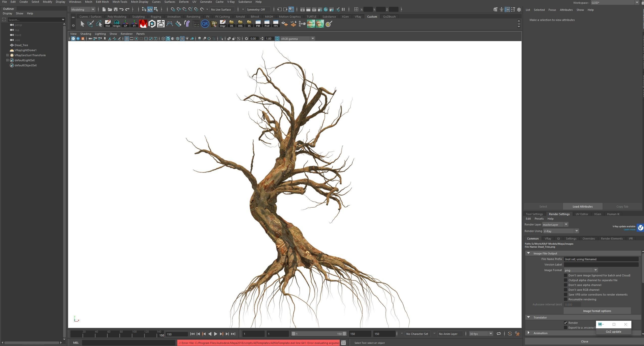The width and height of the screenshot is (644, 346).
Task: Check Don't save alpha channel
Action: pos(566,285)
